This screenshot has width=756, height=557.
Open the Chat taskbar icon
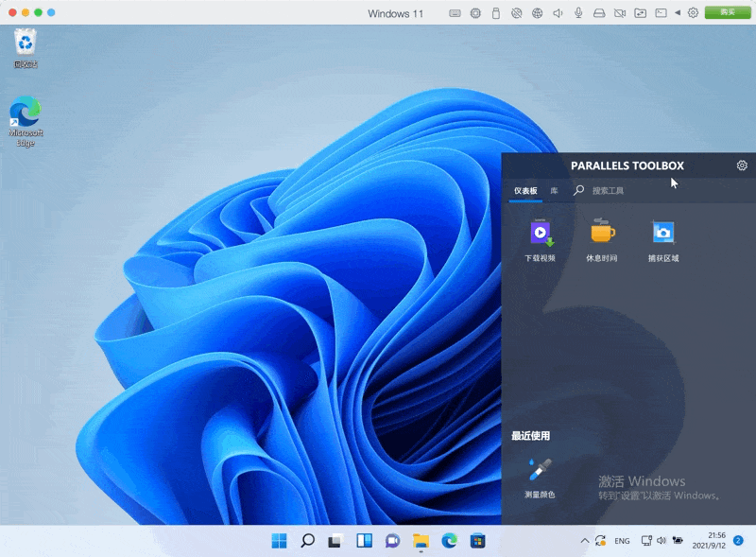(392, 541)
